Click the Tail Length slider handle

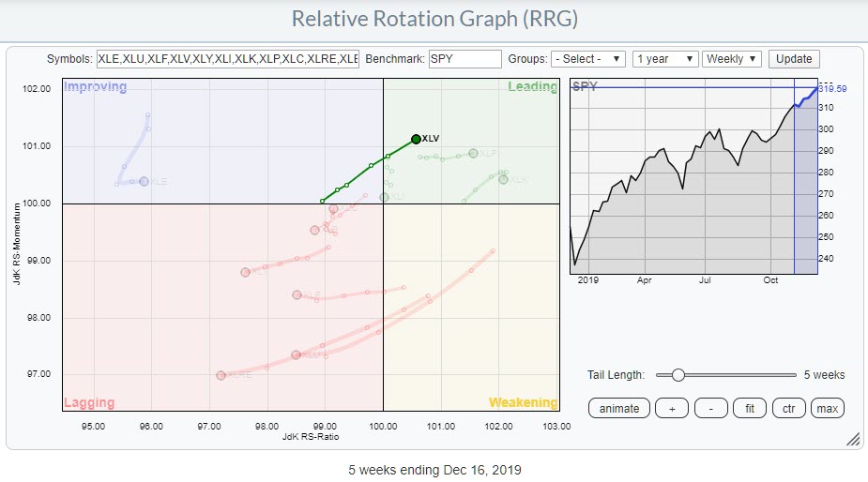tap(678, 375)
